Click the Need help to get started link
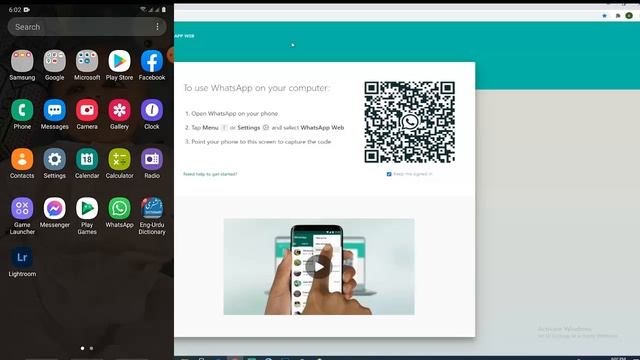The height and width of the screenshot is (360, 640). click(210, 174)
